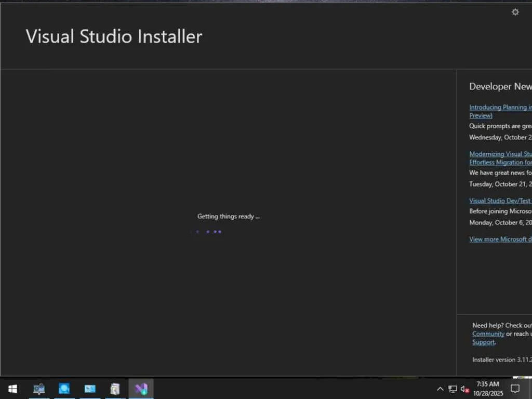Click the 'Monday, October 6' date text
The height and width of the screenshot is (399, 532).
pos(500,222)
